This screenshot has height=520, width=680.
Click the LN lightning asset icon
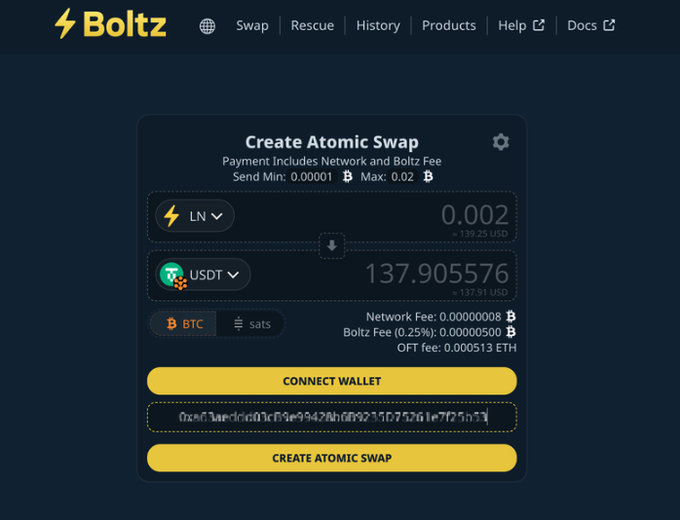coord(172,215)
